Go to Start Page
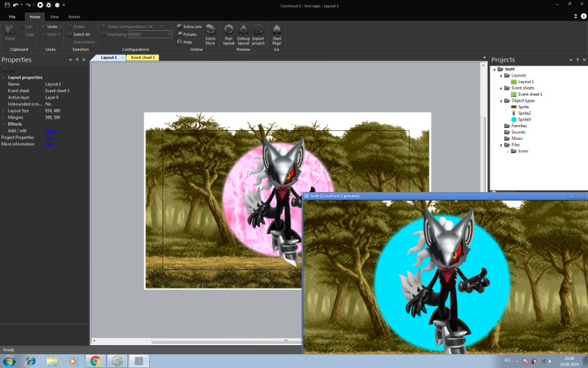The height and width of the screenshot is (368, 588). point(277,35)
